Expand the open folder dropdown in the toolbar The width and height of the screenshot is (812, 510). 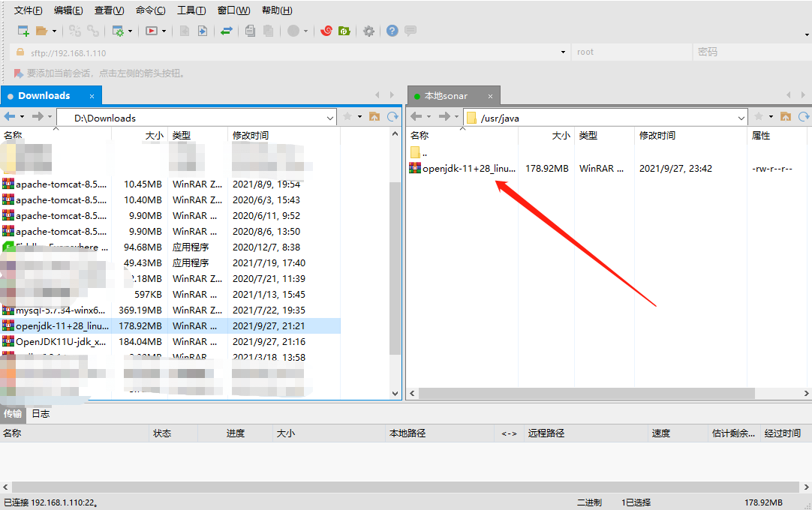53,31
